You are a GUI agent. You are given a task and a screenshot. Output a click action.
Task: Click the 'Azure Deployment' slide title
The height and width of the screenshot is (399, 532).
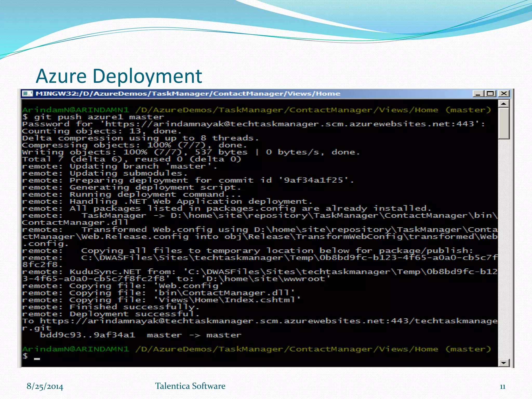(x=119, y=76)
